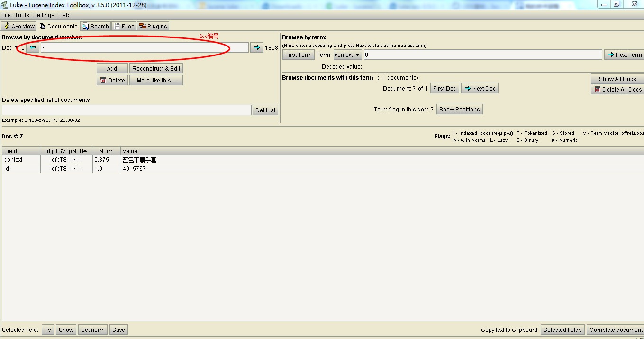Open the Settings menu
The image size is (644, 339).
point(44,15)
